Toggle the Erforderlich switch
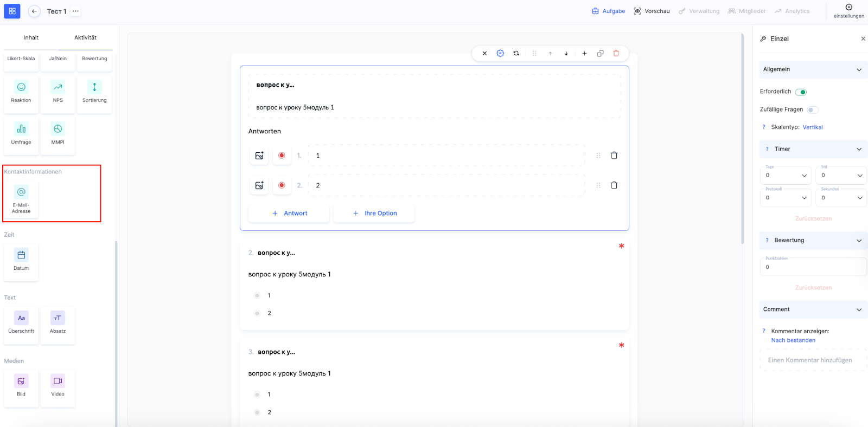The image size is (868, 427). click(x=801, y=92)
